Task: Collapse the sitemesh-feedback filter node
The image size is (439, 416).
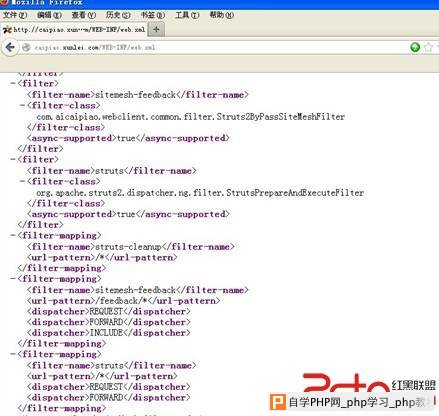Action: pos(13,83)
